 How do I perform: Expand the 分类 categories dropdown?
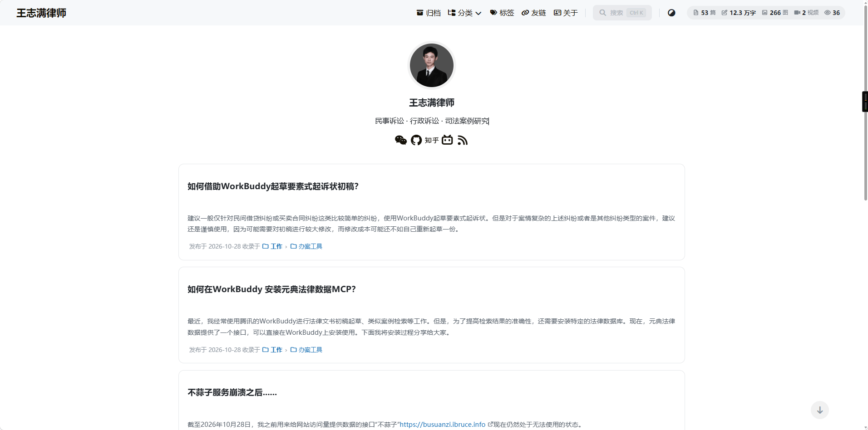pos(464,13)
